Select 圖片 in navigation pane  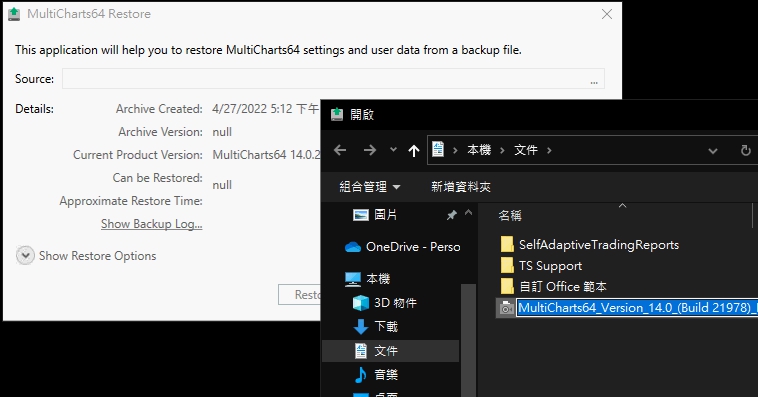pyautogui.click(x=385, y=215)
